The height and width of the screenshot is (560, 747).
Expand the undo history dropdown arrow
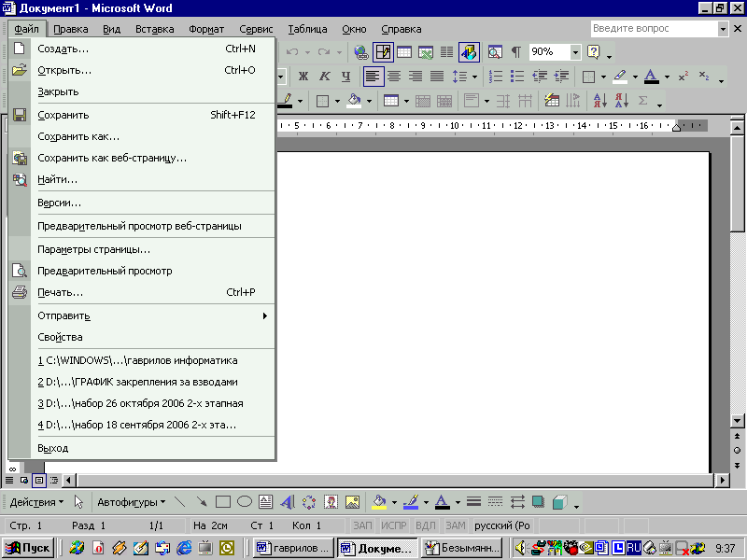(307, 52)
